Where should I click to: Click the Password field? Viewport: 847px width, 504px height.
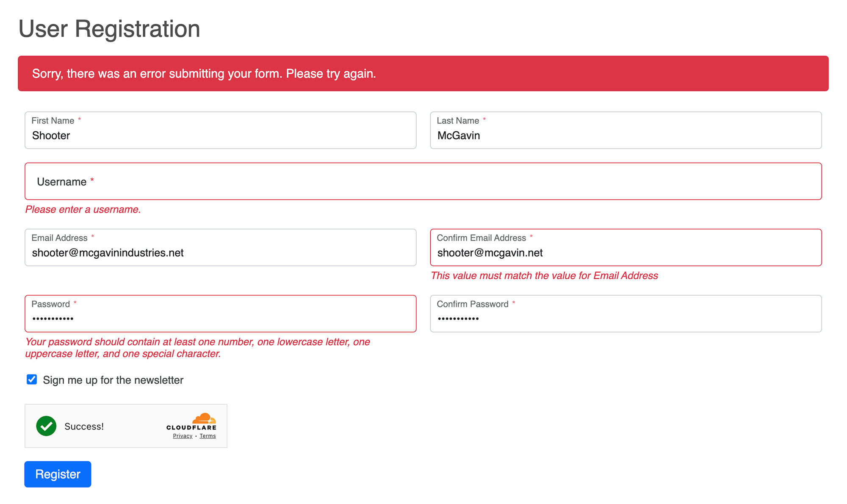(220, 313)
